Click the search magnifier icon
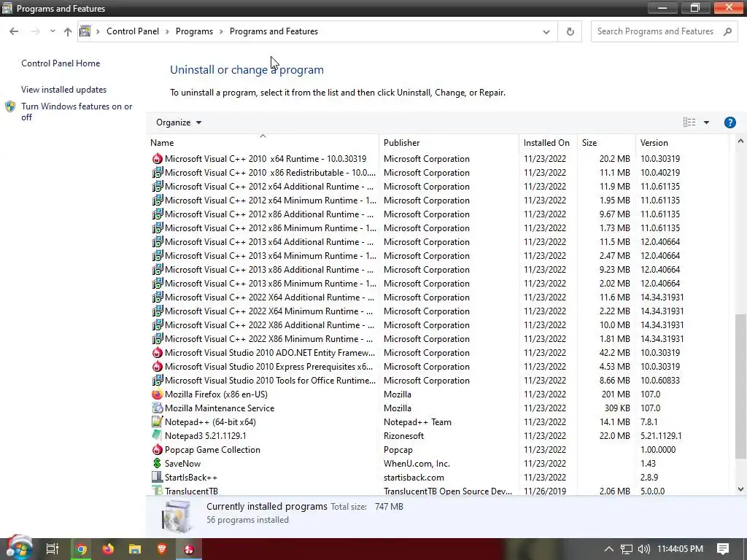Viewport: 747px width, 560px height. 727,31
